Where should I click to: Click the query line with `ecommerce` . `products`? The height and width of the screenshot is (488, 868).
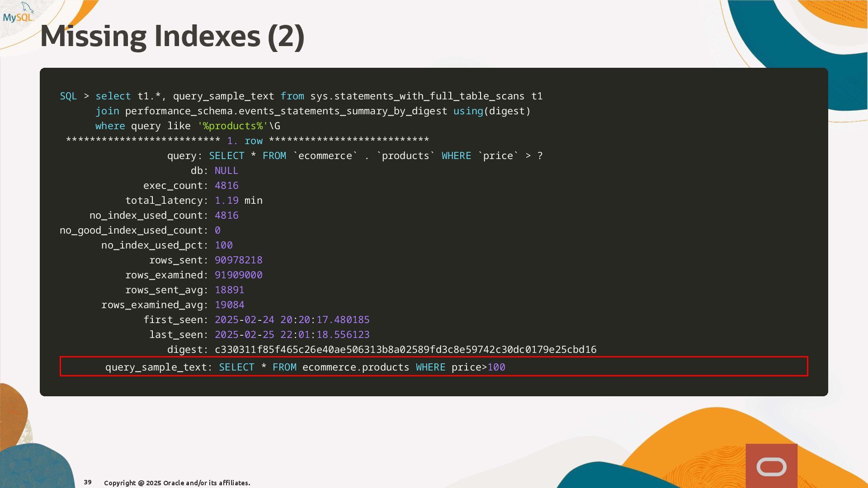355,156
